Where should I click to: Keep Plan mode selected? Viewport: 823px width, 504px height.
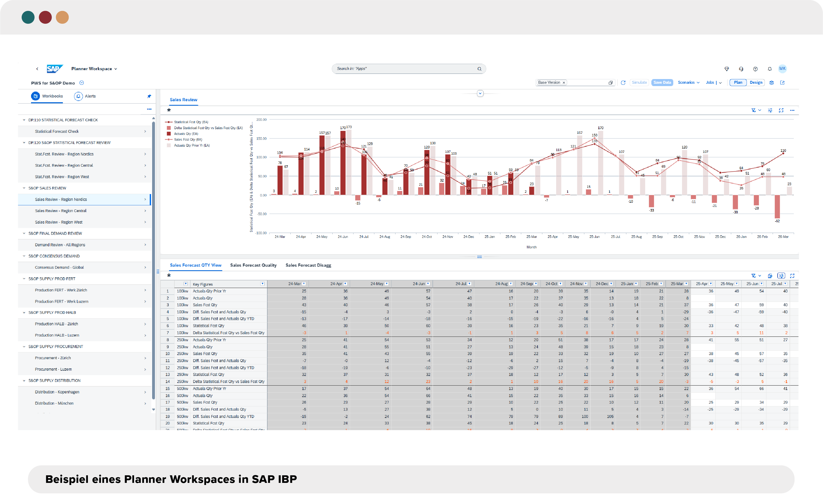click(738, 82)
